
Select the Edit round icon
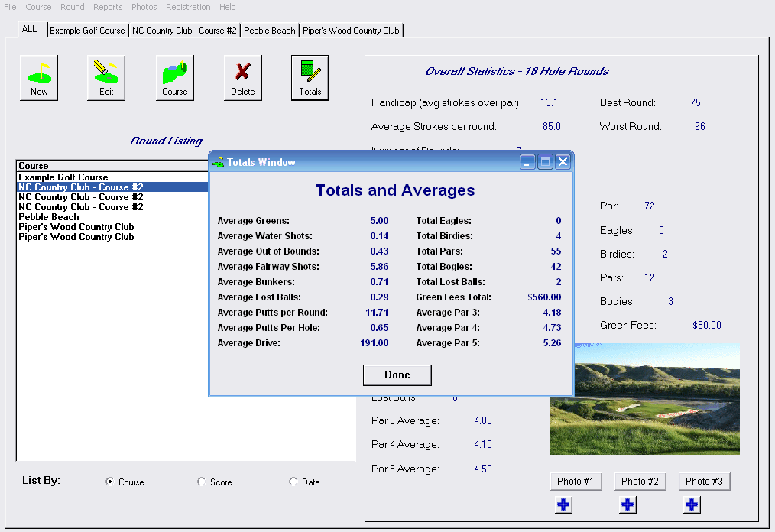pyautogui.click(x=105, y=76)
